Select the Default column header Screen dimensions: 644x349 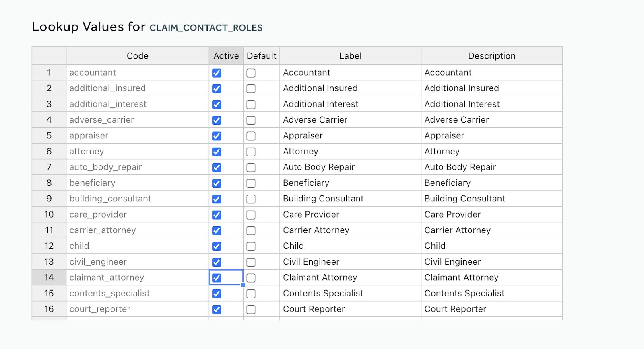coord(262,56)
